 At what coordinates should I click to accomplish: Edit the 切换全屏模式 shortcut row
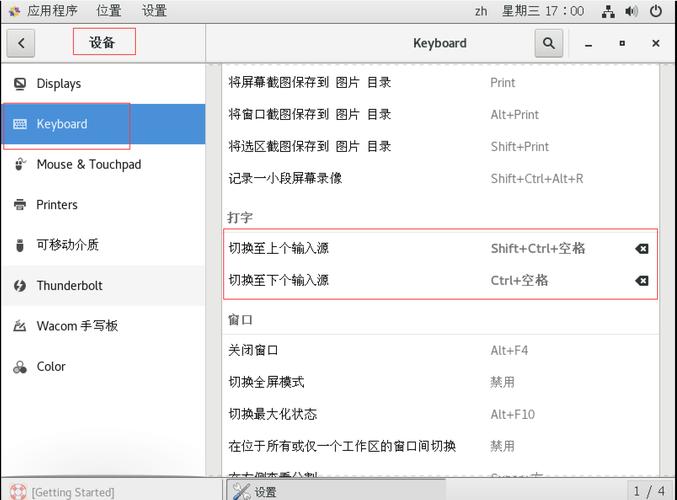[440, 382]
